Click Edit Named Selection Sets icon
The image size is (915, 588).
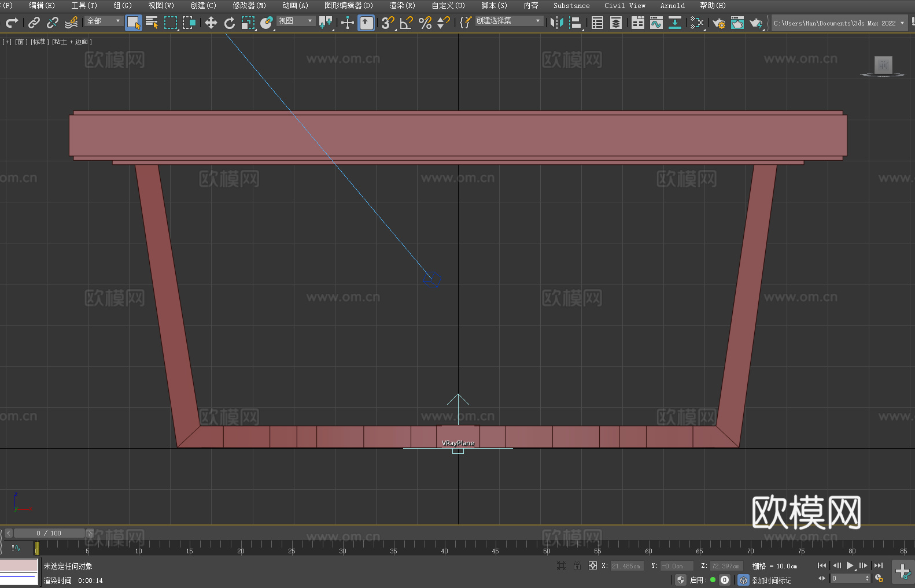pos(465,23)
